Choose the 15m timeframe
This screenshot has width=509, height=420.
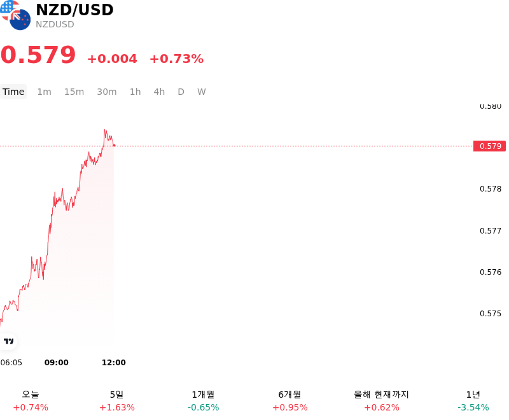(74, 92)
